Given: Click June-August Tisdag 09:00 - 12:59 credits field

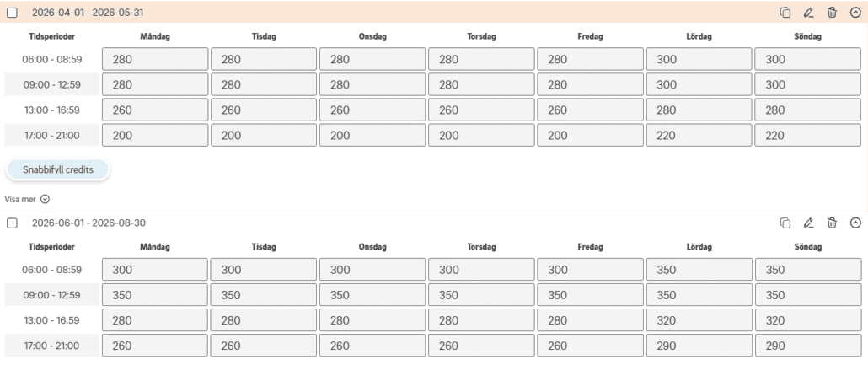Looking at the screenshot, I should click(x=264, y=295).
